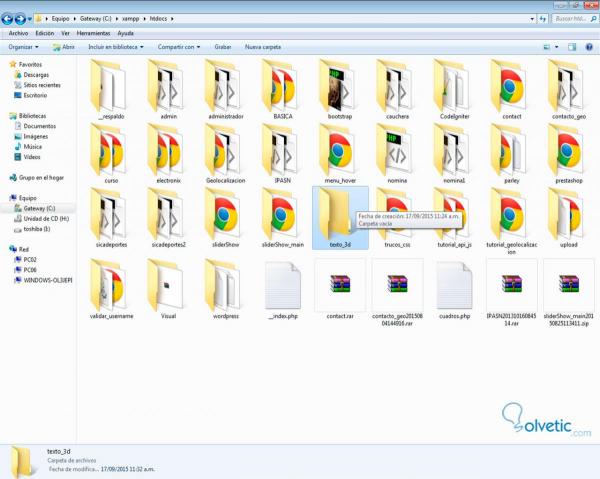
Task: Select the menu_hover folder icon
Action: click(340, 149)
